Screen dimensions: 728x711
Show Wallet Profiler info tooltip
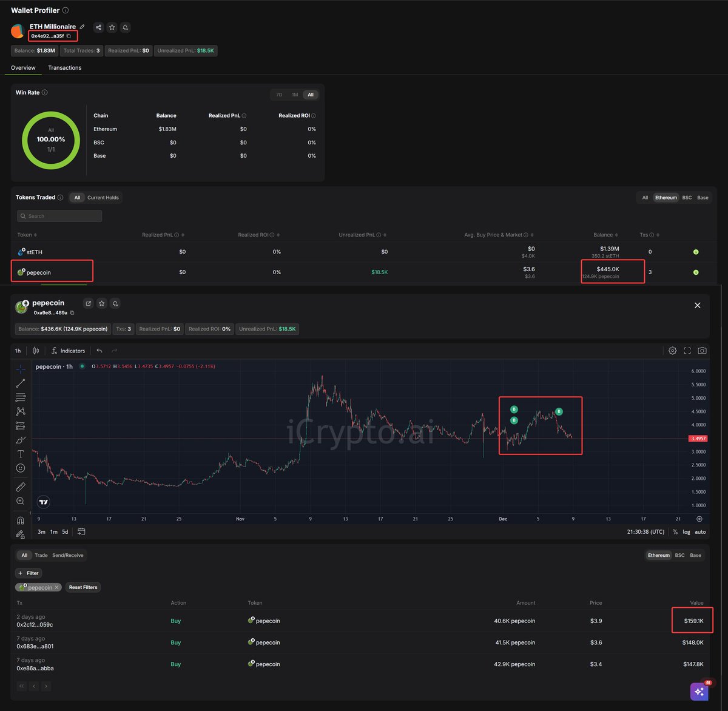coord(66,10)
